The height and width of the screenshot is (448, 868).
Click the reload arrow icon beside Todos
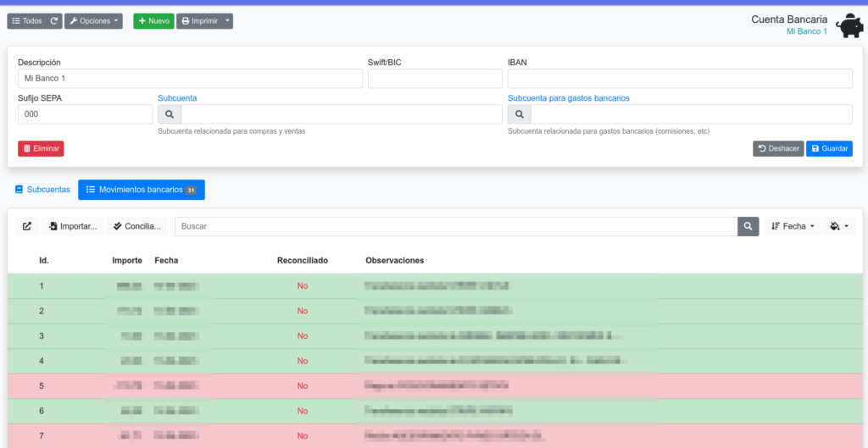point(54,21)
